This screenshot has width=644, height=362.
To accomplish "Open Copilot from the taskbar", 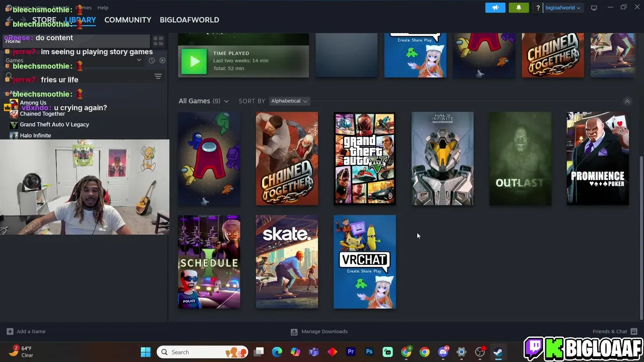I will 295,352.
